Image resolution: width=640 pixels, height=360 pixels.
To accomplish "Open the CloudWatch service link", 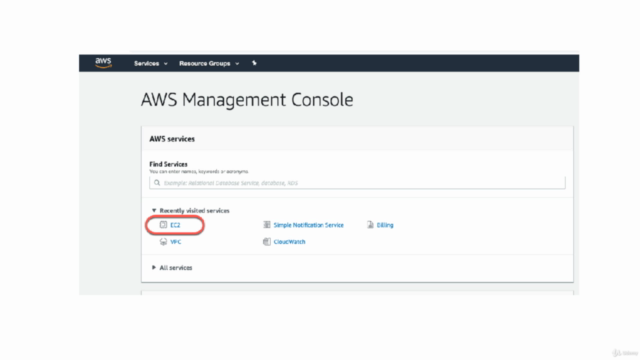I will [x=289, y=242].
